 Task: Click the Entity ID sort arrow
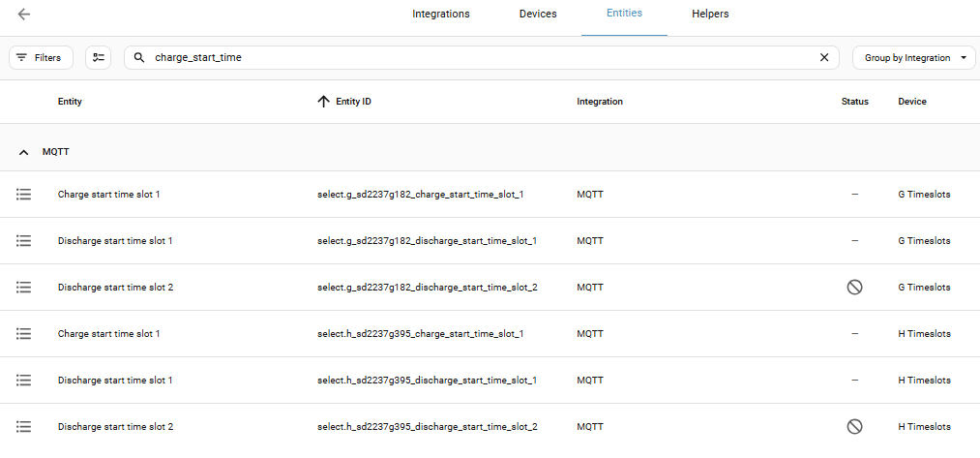323,102
